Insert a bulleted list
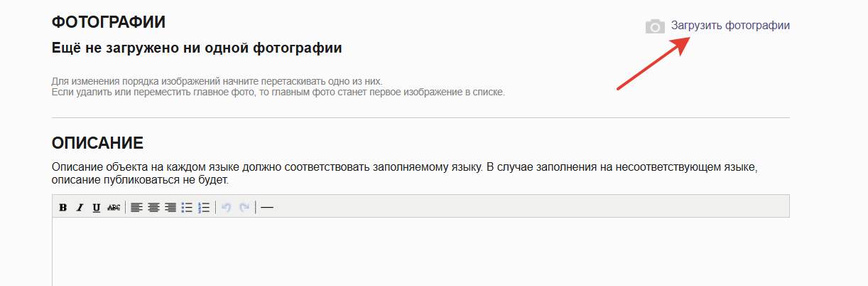The width and height of the screenshot is (868, 286). pos(188,208)
